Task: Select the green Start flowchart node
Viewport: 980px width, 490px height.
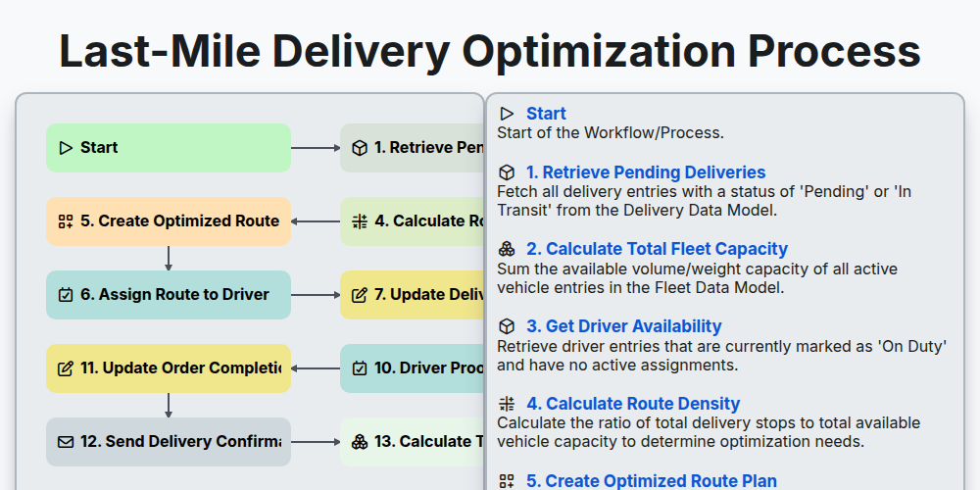Action: point(169,148)
